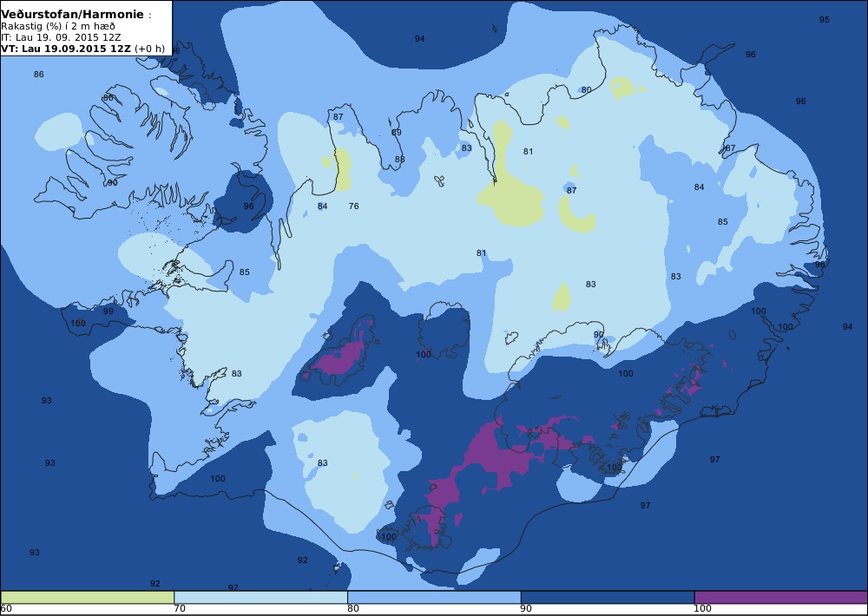Screen dimensions: 868x616
Task: Click the purple above-100 legend swatch
Action: (780, 597)
